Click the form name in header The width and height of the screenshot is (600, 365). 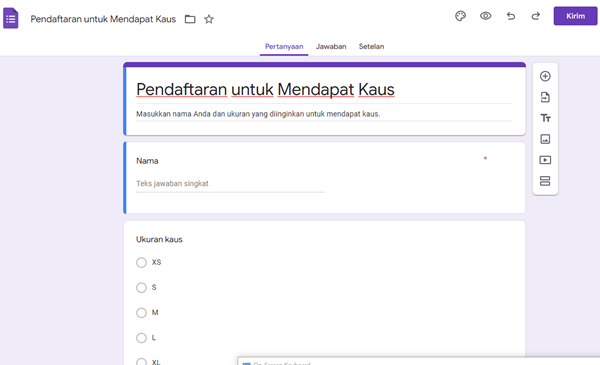tap(103, 19)
